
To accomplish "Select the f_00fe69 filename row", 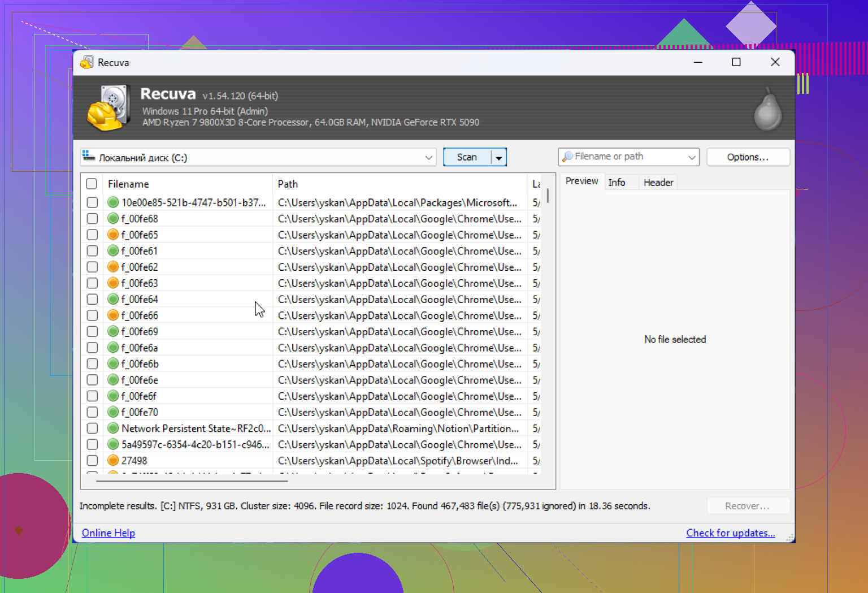I will coord(140,331).
